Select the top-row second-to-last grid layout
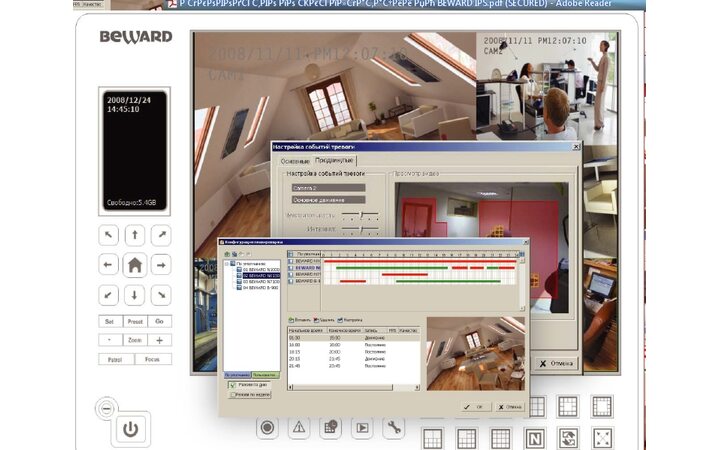The image size is (720, 450). (568, 407)
